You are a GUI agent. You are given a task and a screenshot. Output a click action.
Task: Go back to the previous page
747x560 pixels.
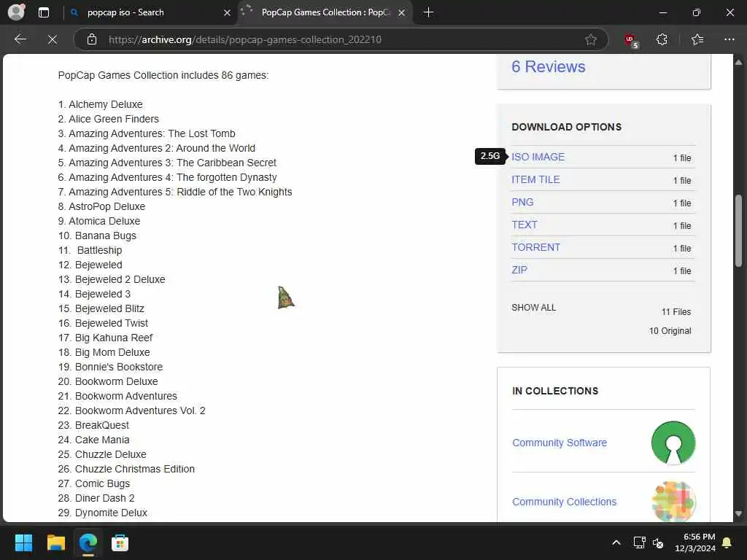[20, 39]
